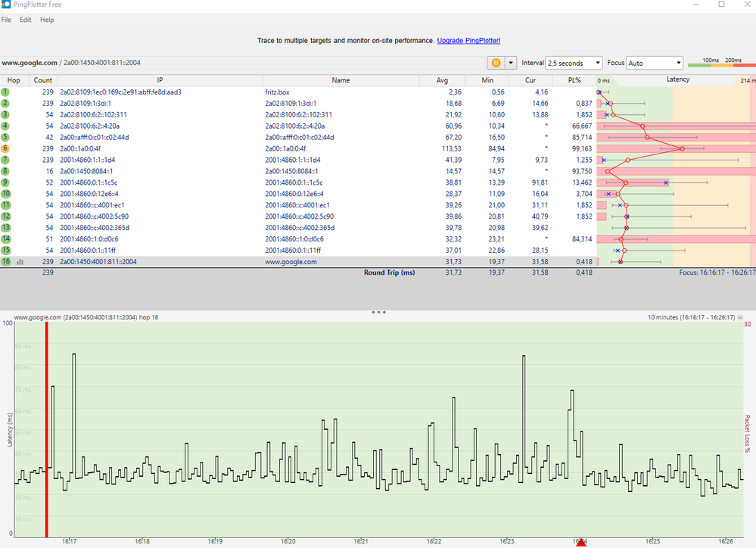Click IP 2a02:8100:6:2::4:20a in hop 4
This screenshot has height=548, width=756.
90,126
